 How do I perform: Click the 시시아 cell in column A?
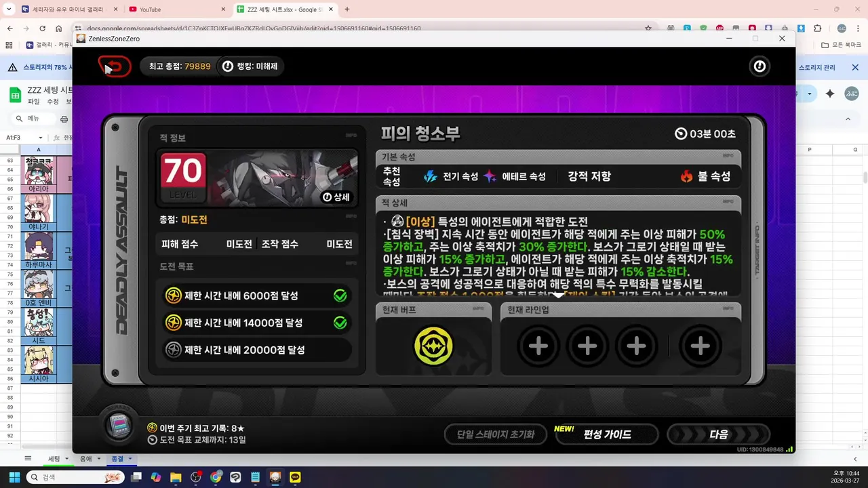click(x=38, y=379)
